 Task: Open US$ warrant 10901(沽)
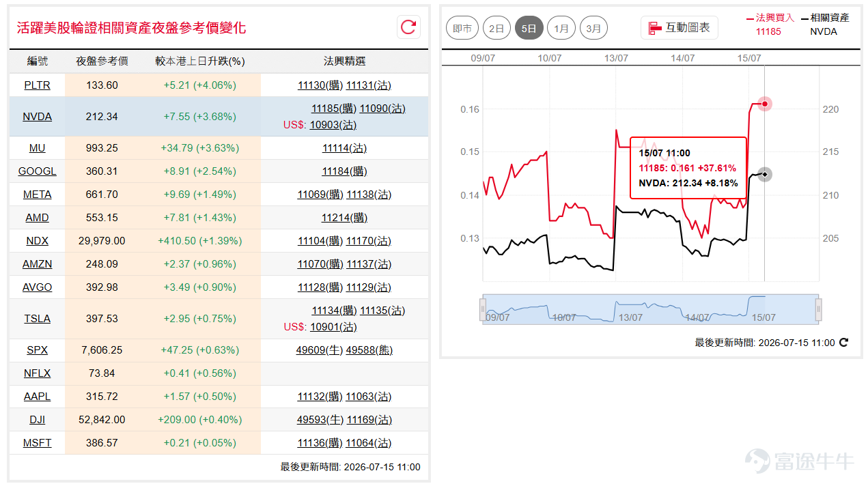click(333, 327)
